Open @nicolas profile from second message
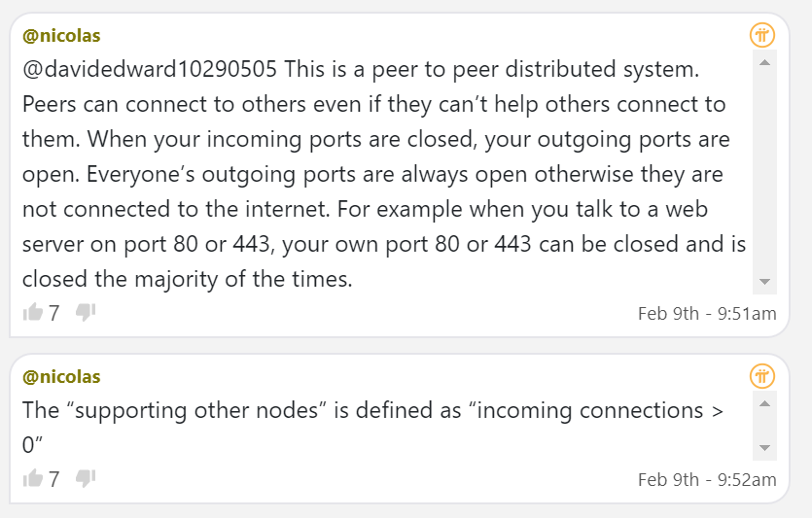Image resolution: width=812 pixels, height=518 pixels. tap(61, 377)
